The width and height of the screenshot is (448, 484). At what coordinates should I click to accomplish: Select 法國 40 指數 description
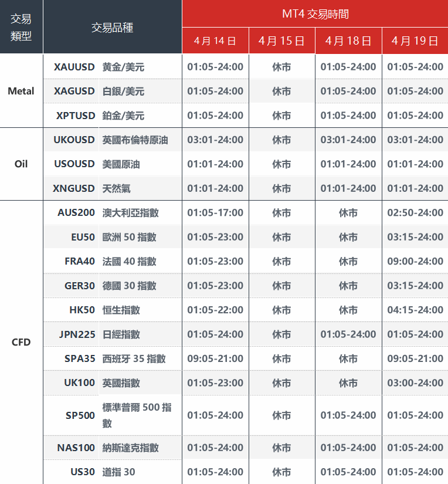pyautogui.click(x=129, y=261)
